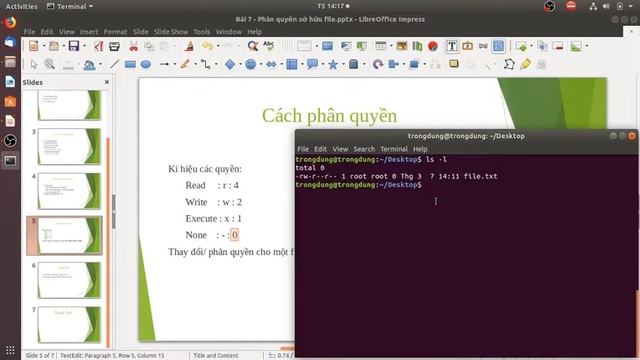
Task: Click the Insert Table icon
Action: click(380, 46)
